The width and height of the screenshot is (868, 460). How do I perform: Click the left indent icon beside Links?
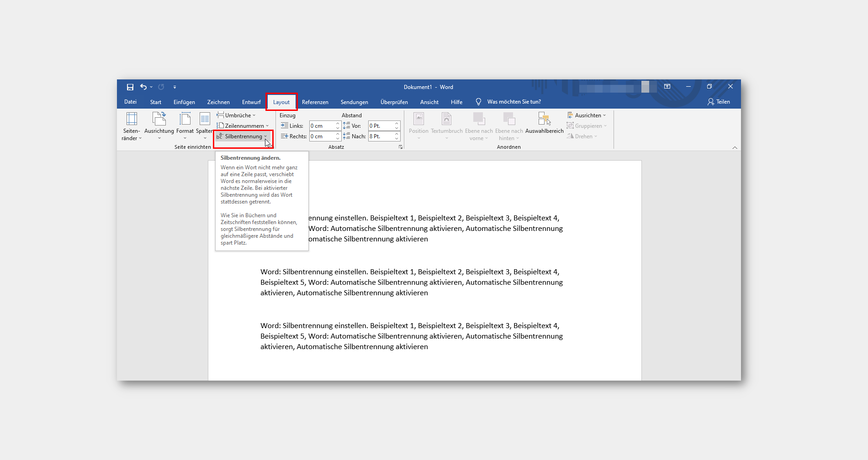point(284,126)
